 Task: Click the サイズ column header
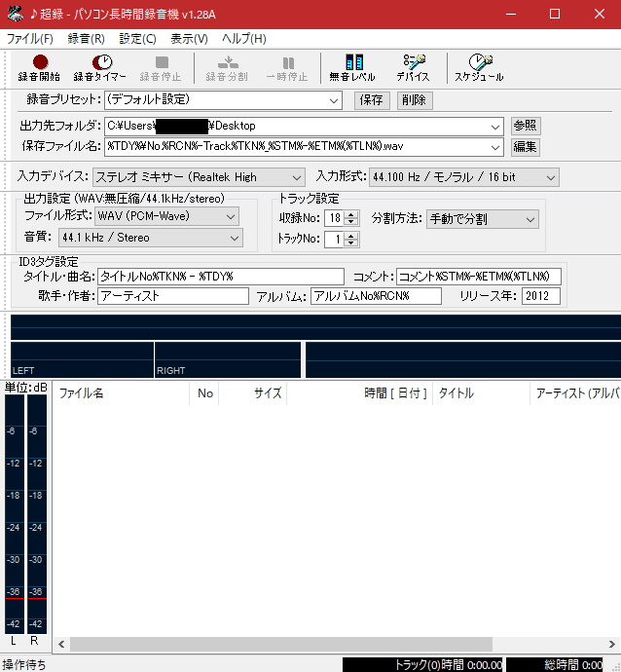pyautogui.click(x=253, y=393)
